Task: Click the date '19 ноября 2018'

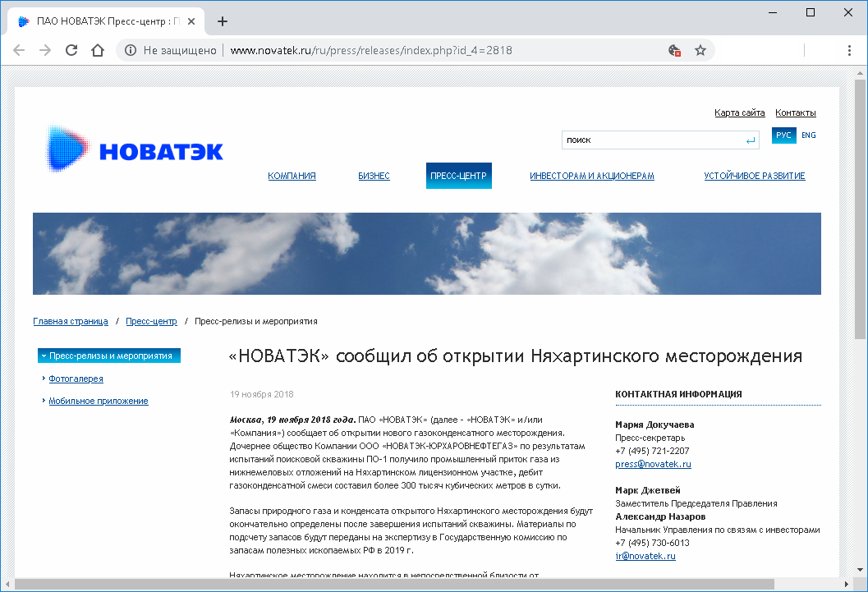Action: (262, 394)
